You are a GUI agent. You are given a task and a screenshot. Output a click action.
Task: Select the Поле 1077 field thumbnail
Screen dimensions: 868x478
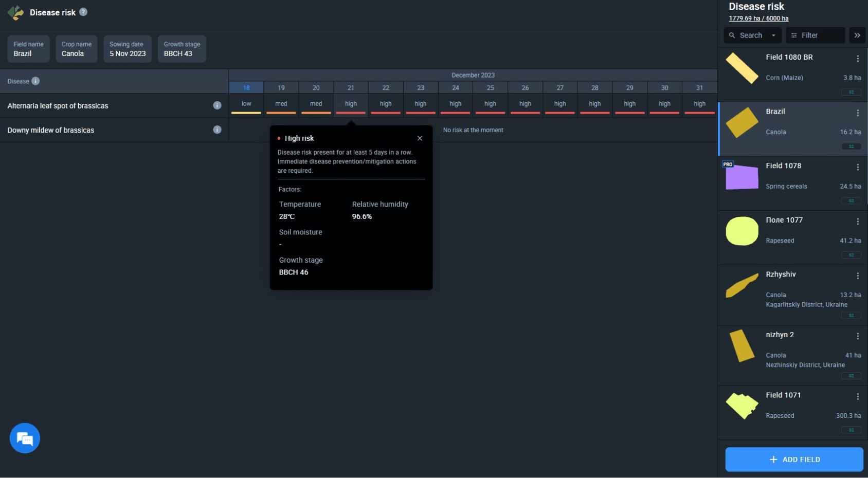(x=742, y=231)
